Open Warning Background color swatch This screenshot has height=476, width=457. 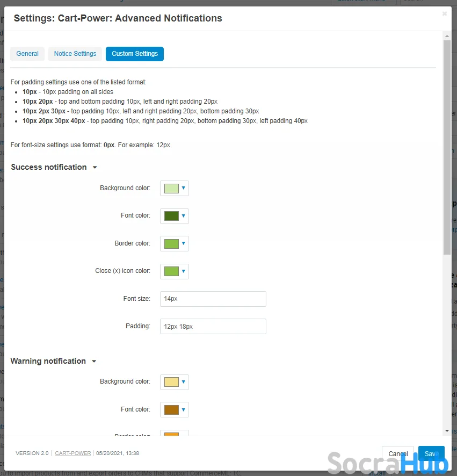point(171,382)
